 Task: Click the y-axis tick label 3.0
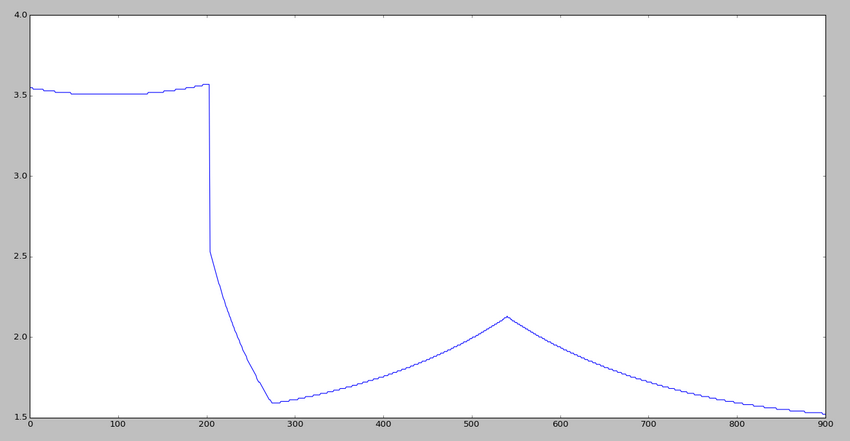(x=17, y=176)
